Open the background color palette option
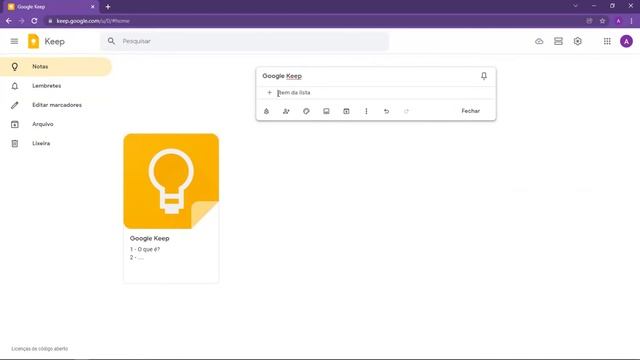This screenshot has height=360, width=640. point(306,111)
